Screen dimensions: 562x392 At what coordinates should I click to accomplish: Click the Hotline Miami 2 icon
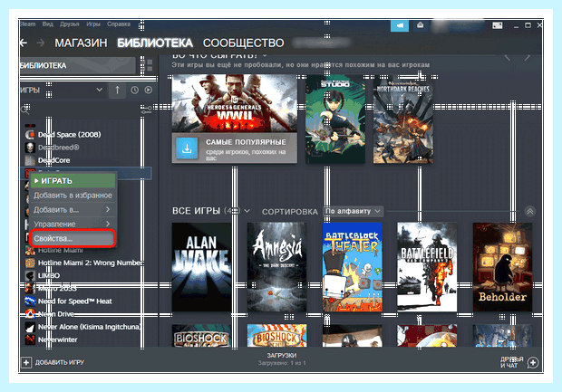point(30,263)
